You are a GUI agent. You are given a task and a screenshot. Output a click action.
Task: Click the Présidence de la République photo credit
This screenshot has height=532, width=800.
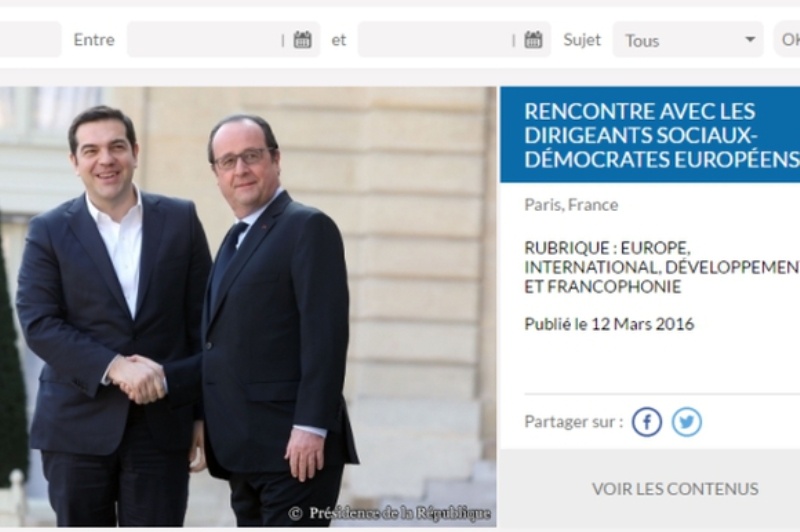tap(390, 513)
